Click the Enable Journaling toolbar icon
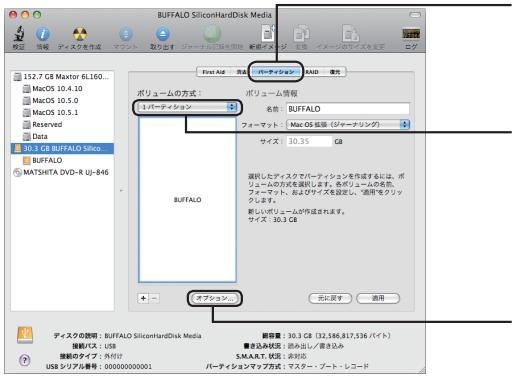512x376 pixels. coord(212,34)
